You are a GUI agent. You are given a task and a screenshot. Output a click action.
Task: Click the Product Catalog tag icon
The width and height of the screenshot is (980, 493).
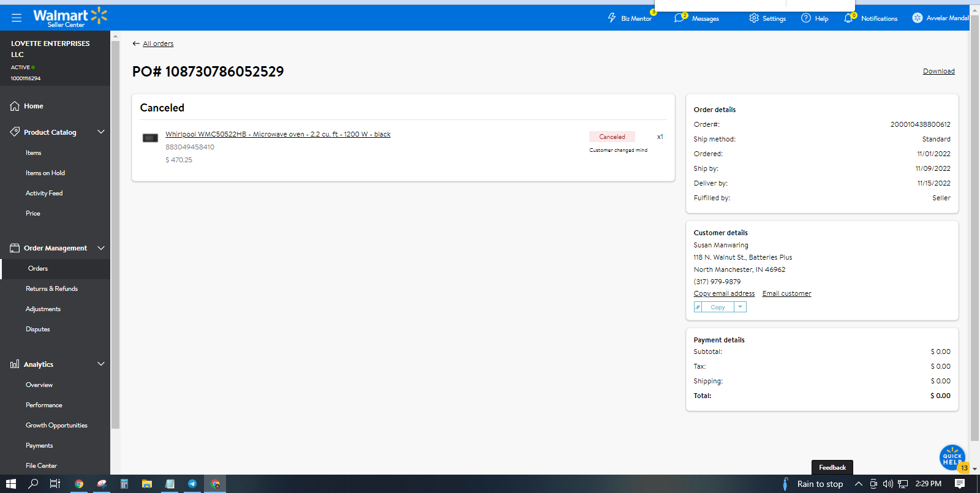(x=15, y=132)
